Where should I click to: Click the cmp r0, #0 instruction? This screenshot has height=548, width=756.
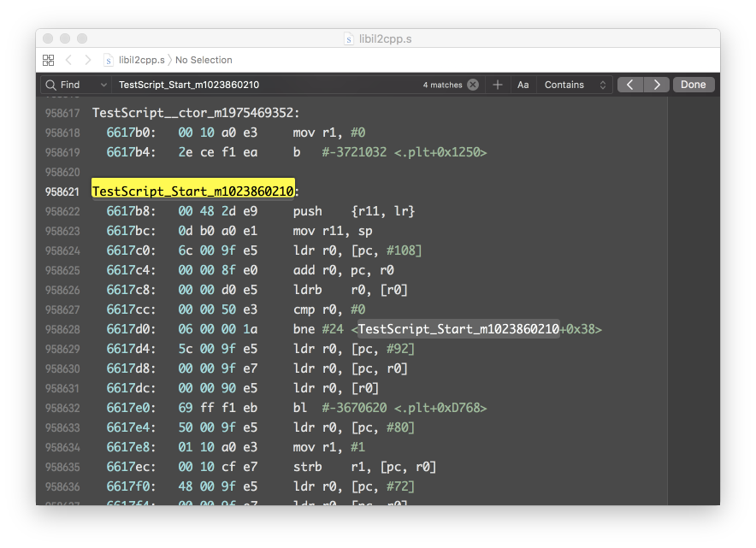pos(328,309)
